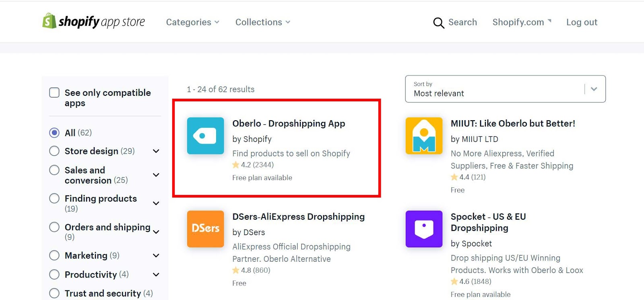Open the Oberlo app icon

click(205, 136)
